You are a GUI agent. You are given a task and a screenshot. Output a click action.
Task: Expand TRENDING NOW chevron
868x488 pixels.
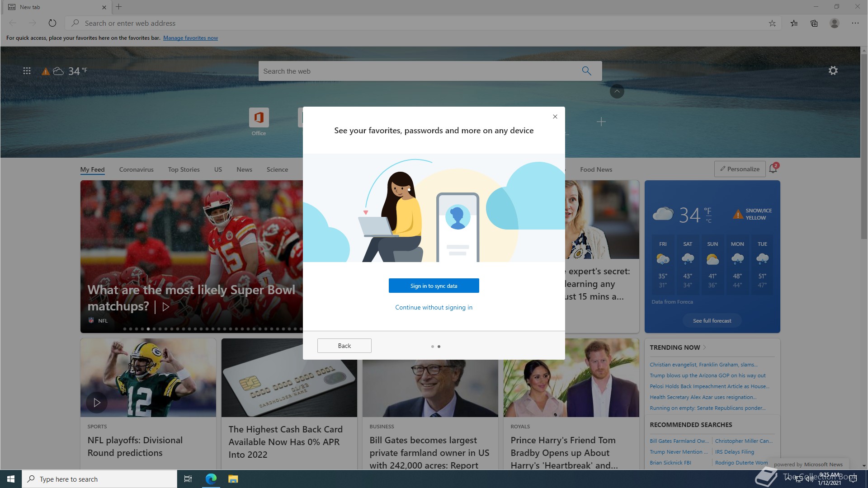[705, 347]
